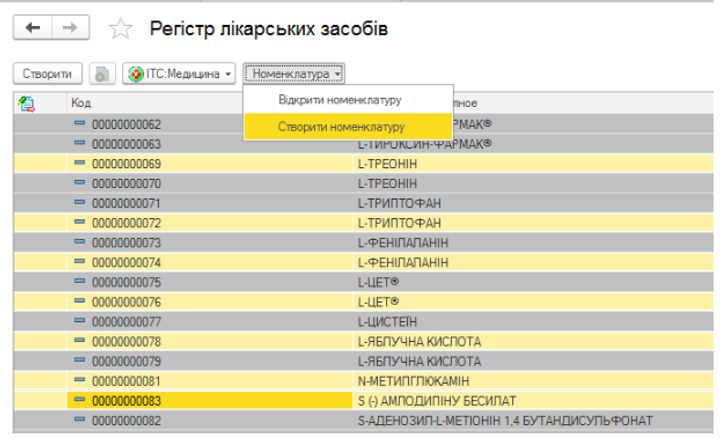Click the row icon for code 0000000075
Viewport: 720px width, 440px height.
(79, 281)
